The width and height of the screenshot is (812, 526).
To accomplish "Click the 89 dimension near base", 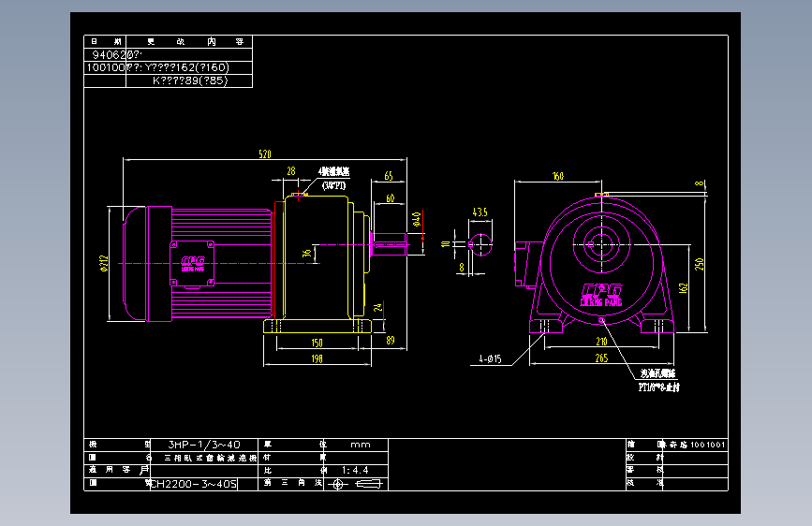I will click(391, 340).
